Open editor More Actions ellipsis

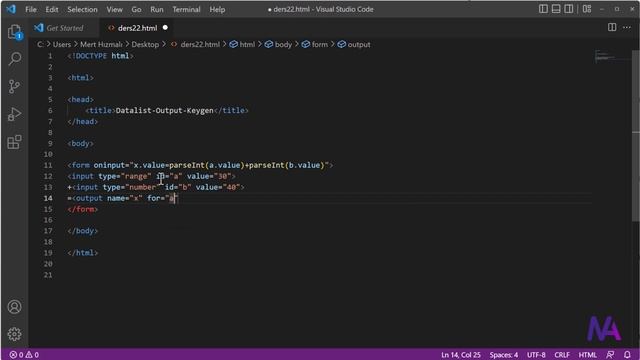click(627, 27)
